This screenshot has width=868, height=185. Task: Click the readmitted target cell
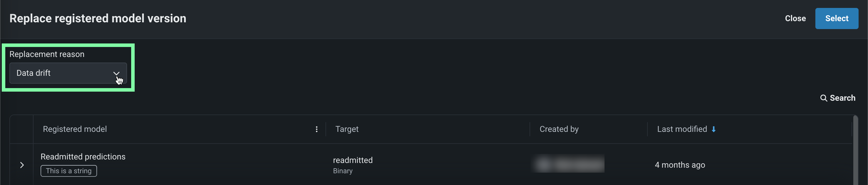tap(353, 160)
